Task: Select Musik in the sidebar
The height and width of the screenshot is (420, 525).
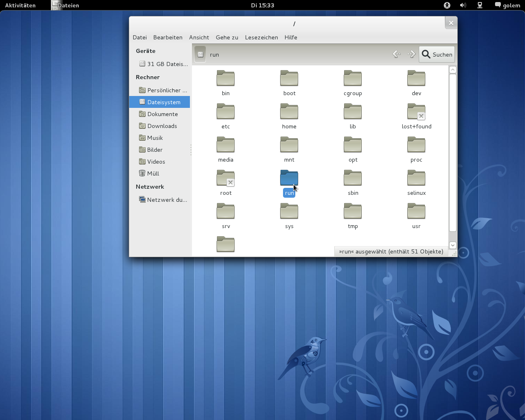Action: click(155, 138)
